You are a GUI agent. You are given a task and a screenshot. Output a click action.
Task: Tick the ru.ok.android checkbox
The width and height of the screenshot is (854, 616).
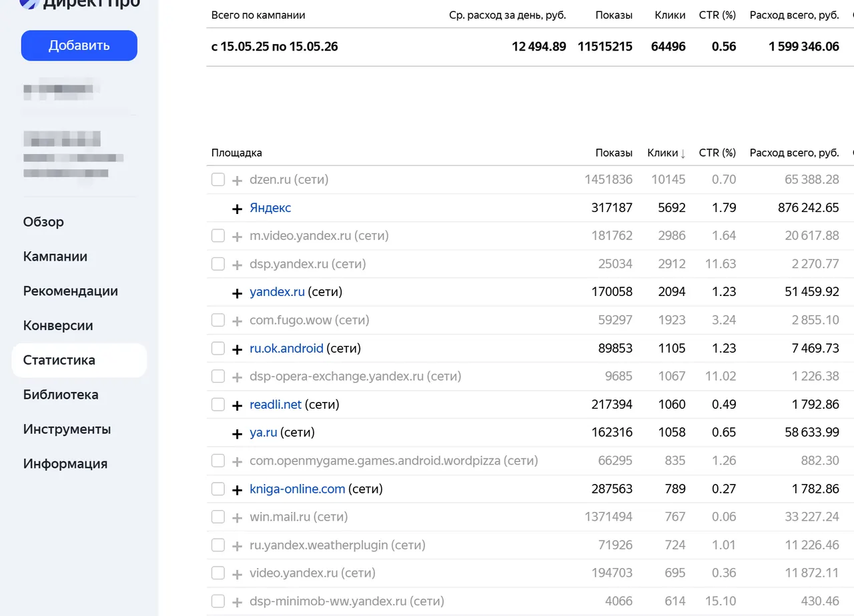coord(218,348)
